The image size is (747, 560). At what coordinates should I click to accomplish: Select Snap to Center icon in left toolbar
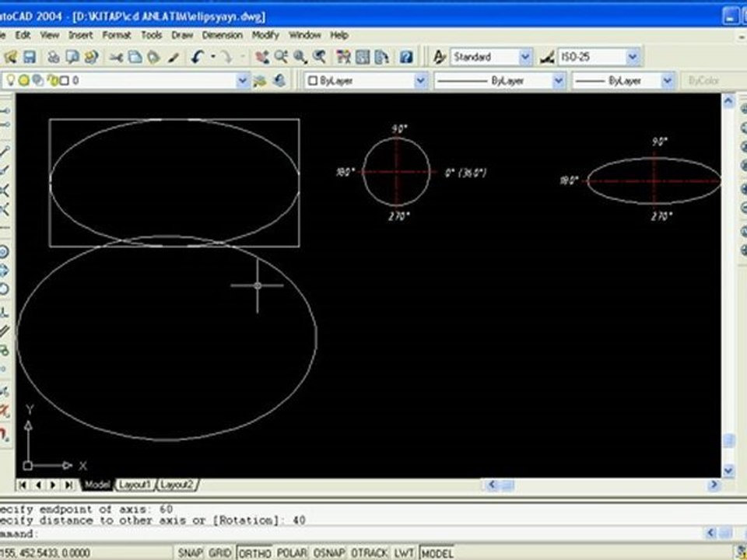[4, 251]
